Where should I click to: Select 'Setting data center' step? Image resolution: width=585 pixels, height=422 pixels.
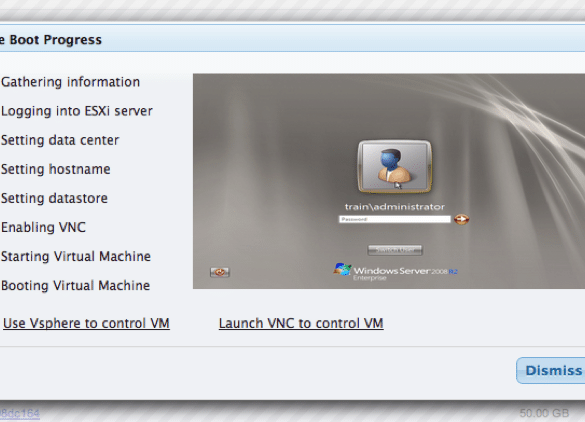pyautogui.click(x=60, y=140)
